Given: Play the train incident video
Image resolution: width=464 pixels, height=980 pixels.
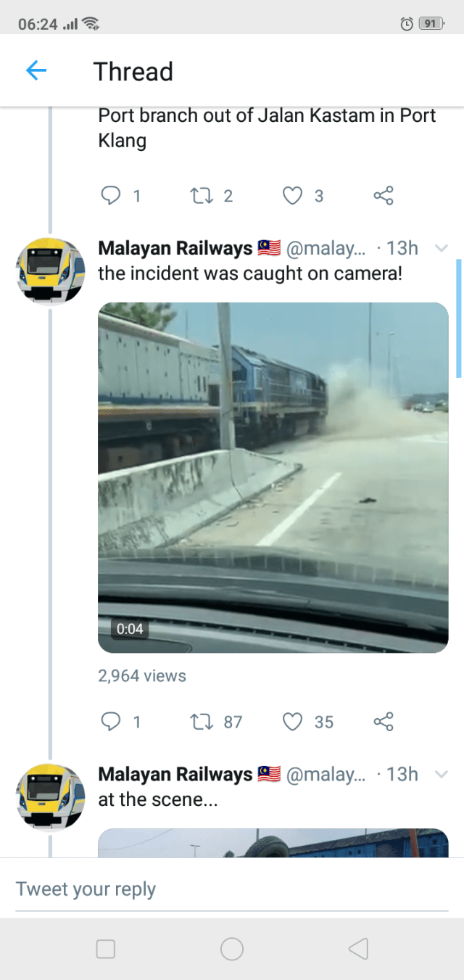Looking at the screenshot, I should click(x=273, y=477).
